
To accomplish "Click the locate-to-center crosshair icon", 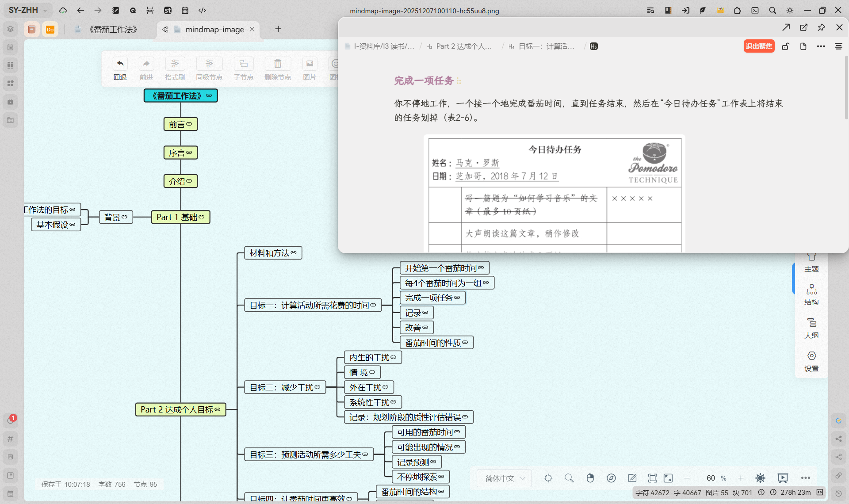I will pos(548,478).
